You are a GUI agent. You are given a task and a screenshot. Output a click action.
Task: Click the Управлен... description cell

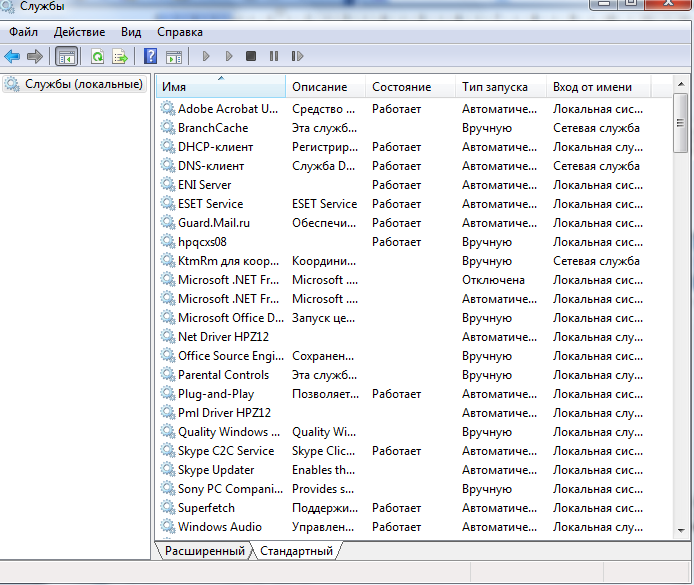point(323,527)
